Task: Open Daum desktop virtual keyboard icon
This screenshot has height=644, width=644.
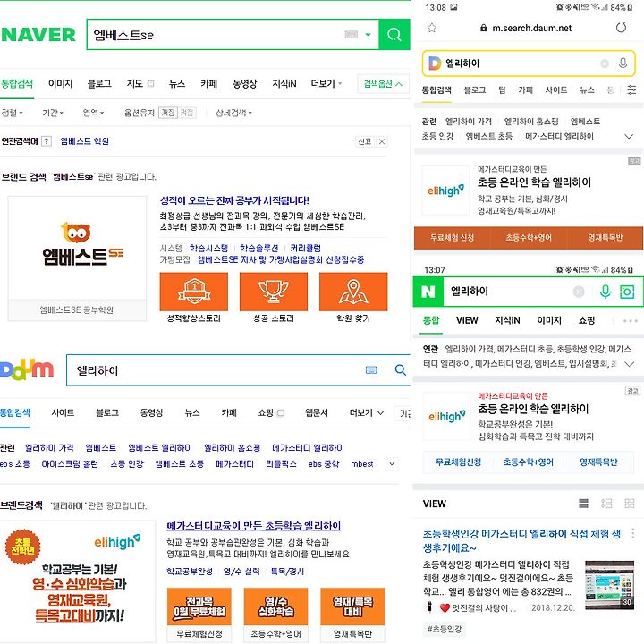Action: coord(371,370)
